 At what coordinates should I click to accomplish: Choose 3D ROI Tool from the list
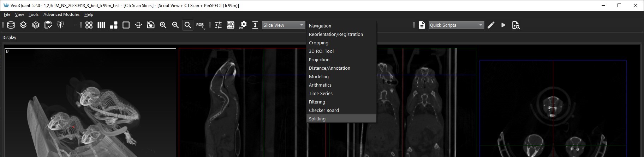(321, 51)
